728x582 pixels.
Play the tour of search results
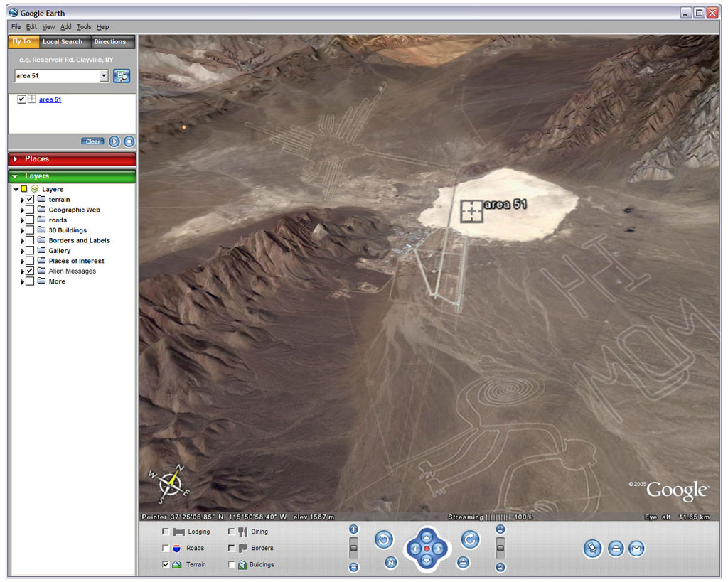114,141
